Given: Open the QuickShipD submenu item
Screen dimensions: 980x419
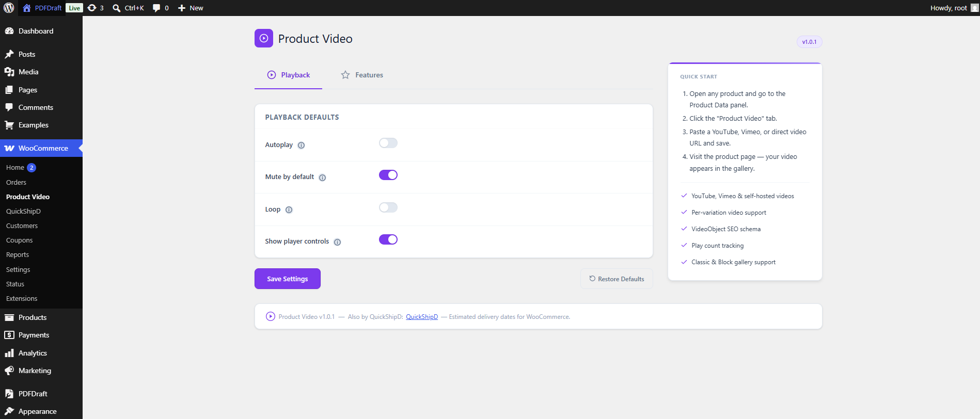Looking at the screenshot, I should point(23,211).
